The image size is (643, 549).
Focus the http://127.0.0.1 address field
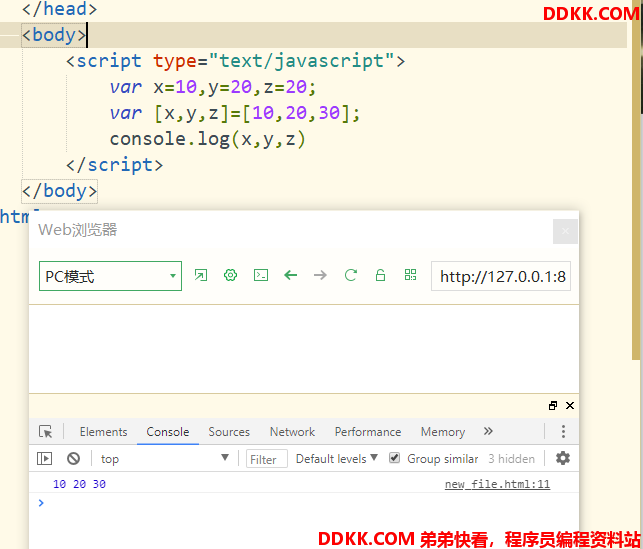pos(501,276)
